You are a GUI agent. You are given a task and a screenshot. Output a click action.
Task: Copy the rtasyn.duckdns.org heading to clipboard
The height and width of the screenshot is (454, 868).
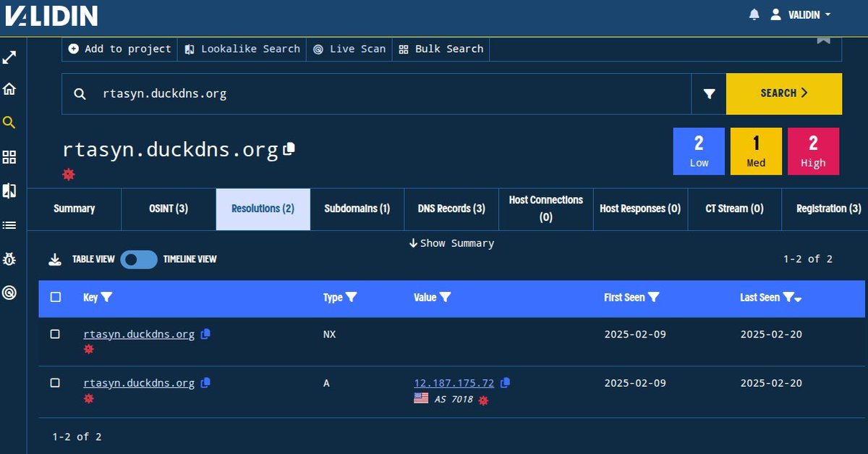(289, 148)
